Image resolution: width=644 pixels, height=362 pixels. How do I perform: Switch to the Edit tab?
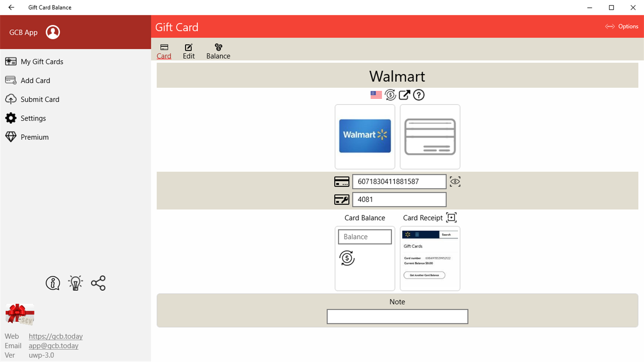(x=189, y=51)
